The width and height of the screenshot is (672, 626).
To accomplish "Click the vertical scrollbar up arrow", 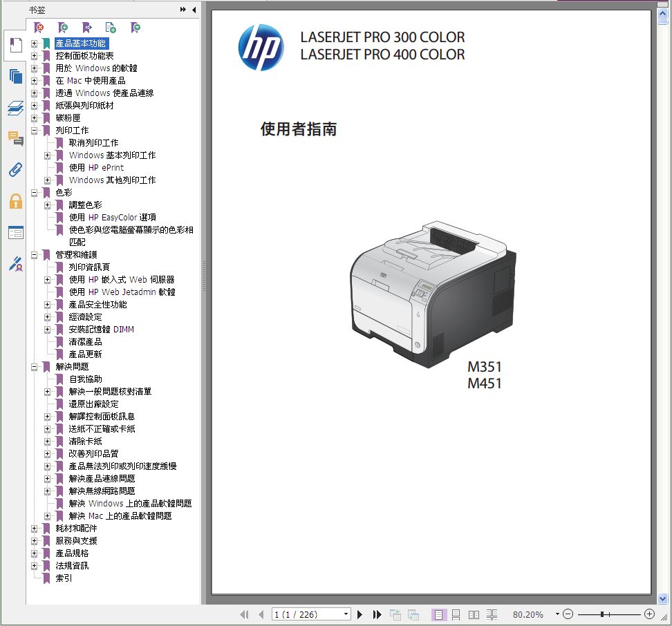I will [x=662, y=13].
